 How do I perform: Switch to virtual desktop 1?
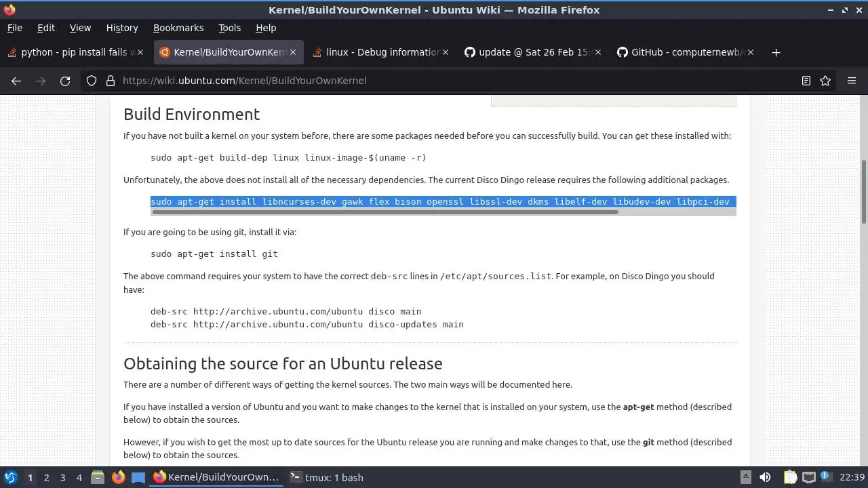coord(30,477)
